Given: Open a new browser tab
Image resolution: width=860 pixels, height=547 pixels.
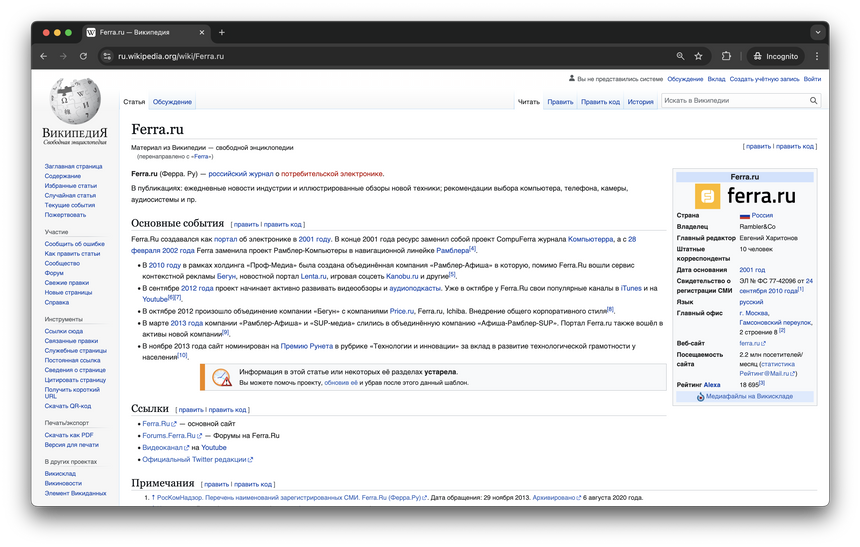Looking at the screenshot, I should 222,32.
